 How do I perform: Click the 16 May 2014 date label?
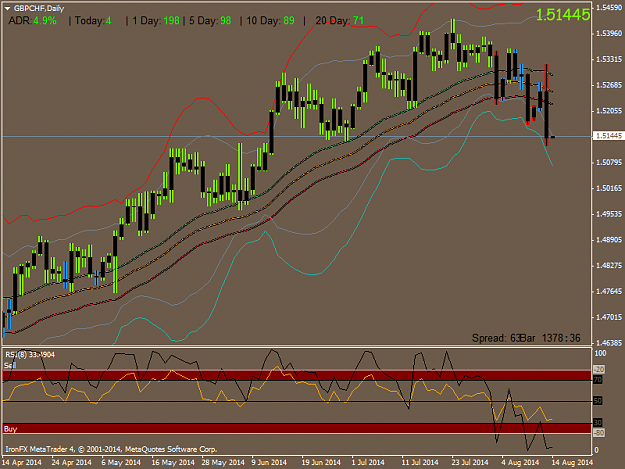click(173, 463)
